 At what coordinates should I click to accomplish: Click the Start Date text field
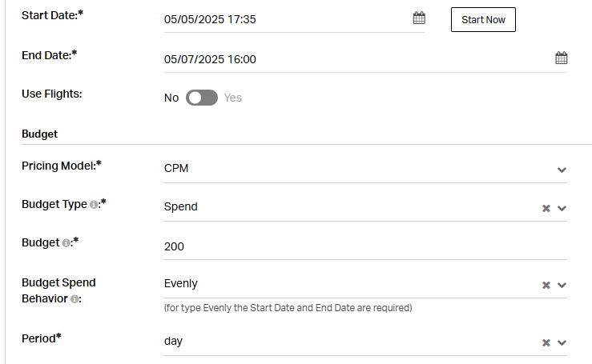pyautogui.click(x=287, y=19)
